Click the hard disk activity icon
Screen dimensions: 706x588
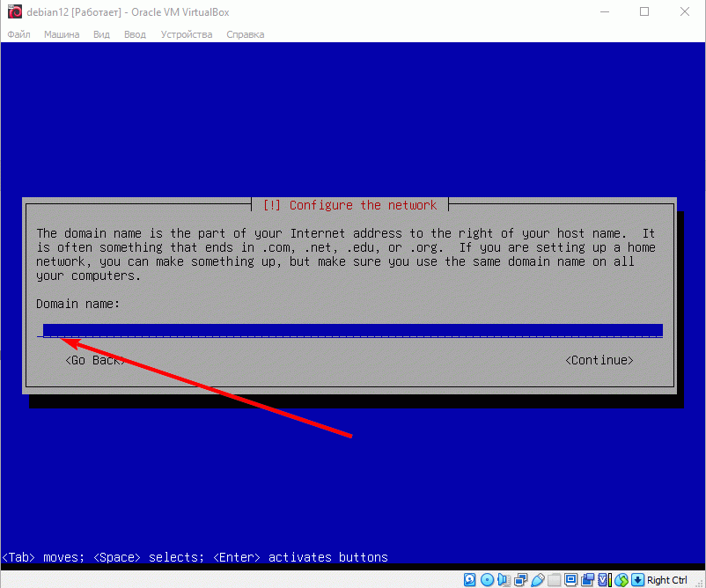coord(469,580)
